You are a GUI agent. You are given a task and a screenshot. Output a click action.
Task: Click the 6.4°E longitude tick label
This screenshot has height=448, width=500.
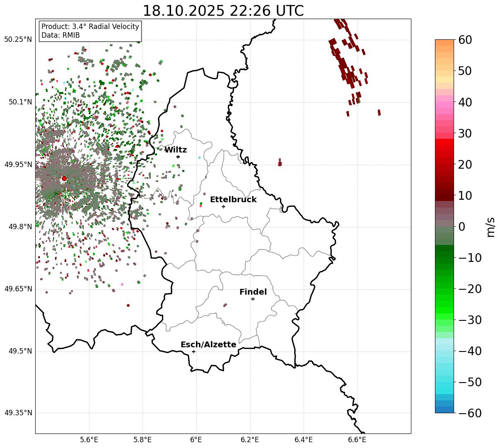coord(304,440)
